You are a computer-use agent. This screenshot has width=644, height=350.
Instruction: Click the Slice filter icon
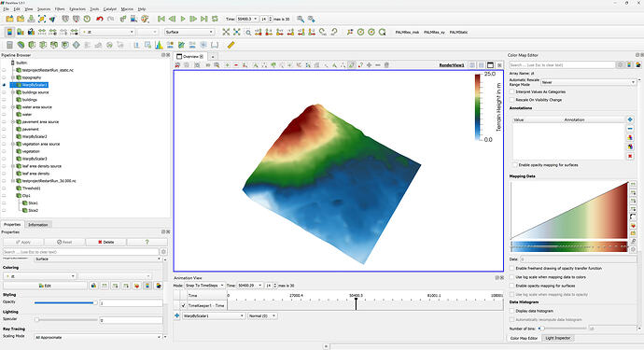click(43, 45)
